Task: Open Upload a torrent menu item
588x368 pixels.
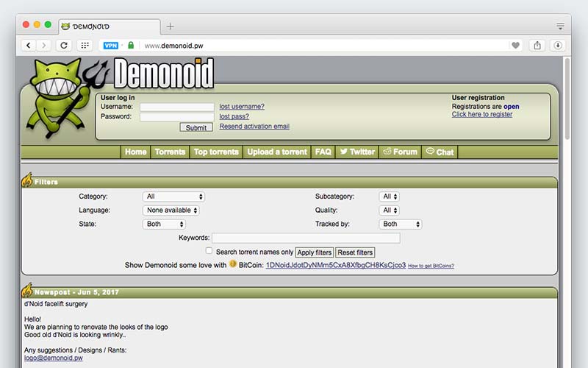Action: (x=277, y=152)
